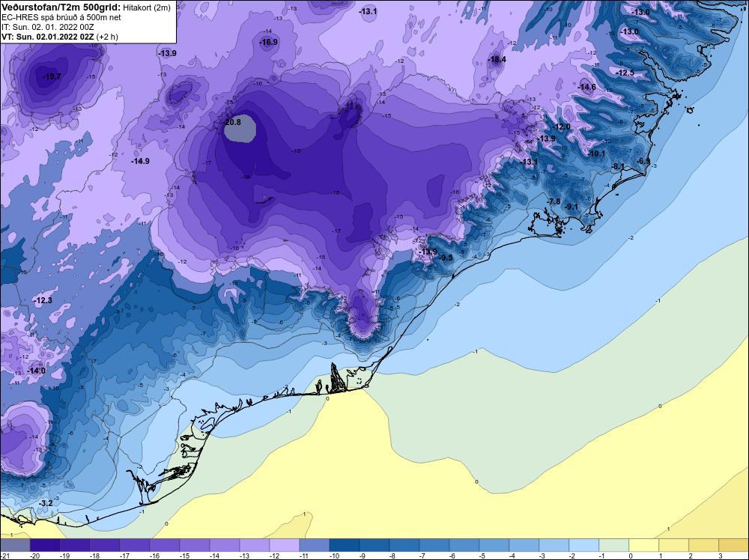The image size is (749, 560).
Task: Click the grey coldest spot beside -20.8
Action: point(240,130)
